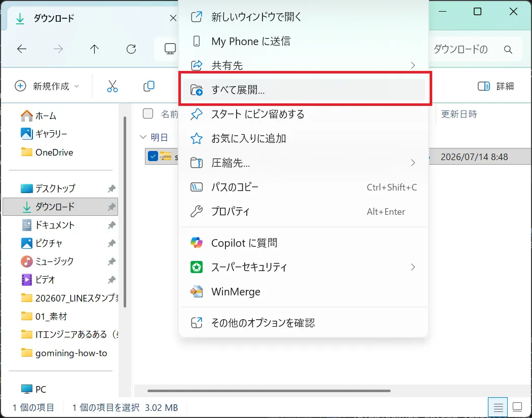Click My Phone に送信 in context menu
532x418 pixels.
(x=303, y=41)
